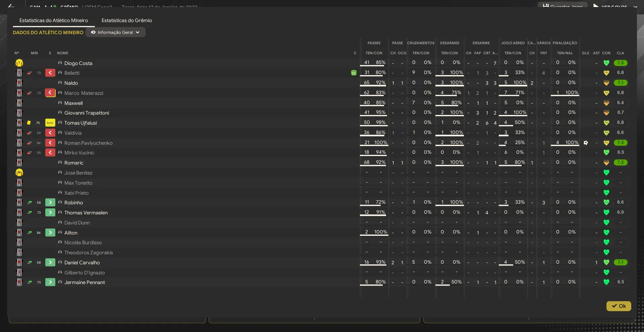Sort by the PASSES TEN/CON column header
Image resolution: width=644 pixels, height=332 pixels.
374,53
